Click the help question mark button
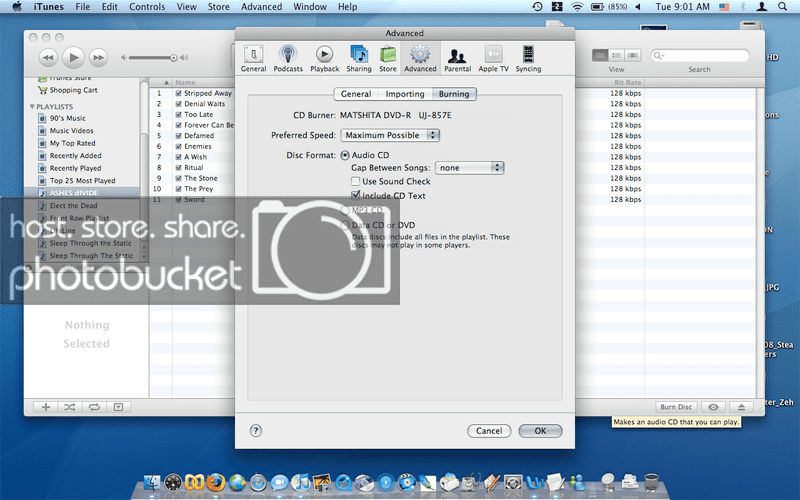This screenshot has width=800, height=500. [x=256, y=431]
